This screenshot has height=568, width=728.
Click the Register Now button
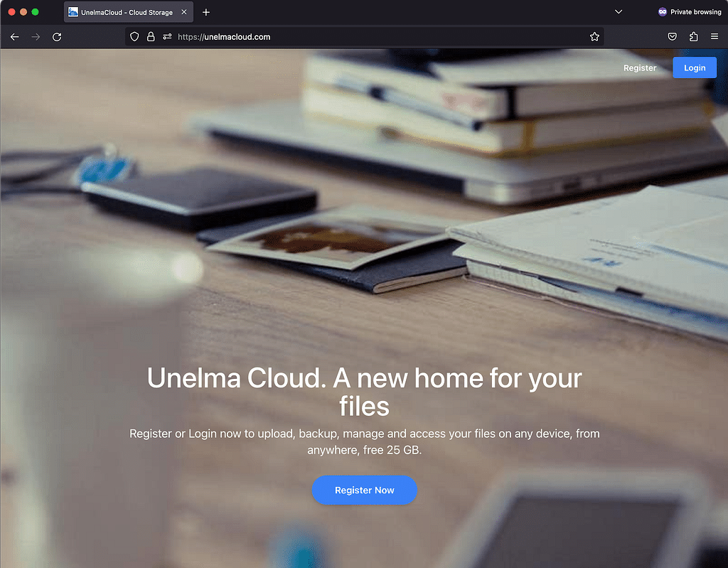(x=364, y=490)
